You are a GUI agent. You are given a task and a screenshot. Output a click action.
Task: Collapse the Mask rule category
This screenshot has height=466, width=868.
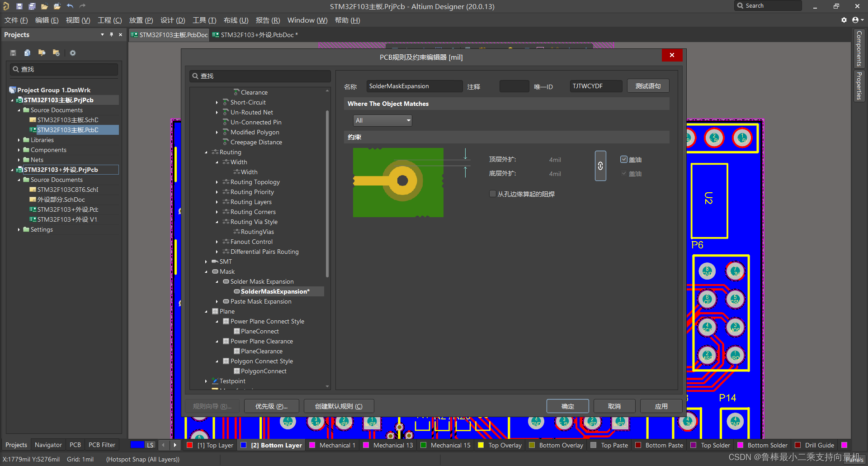[x=206, y=272]
